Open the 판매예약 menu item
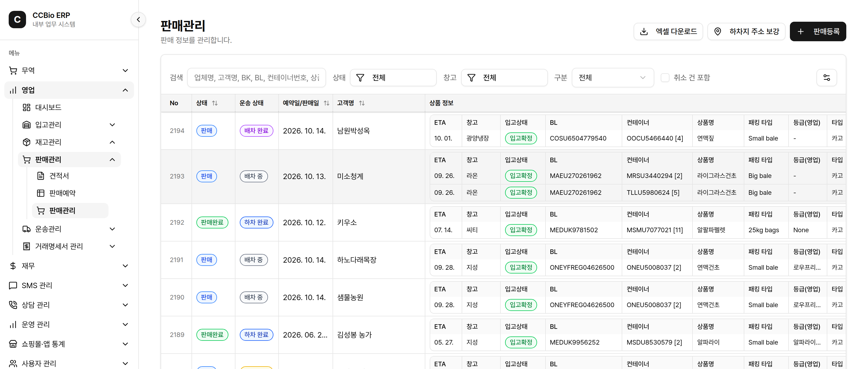 click(70, 193)
